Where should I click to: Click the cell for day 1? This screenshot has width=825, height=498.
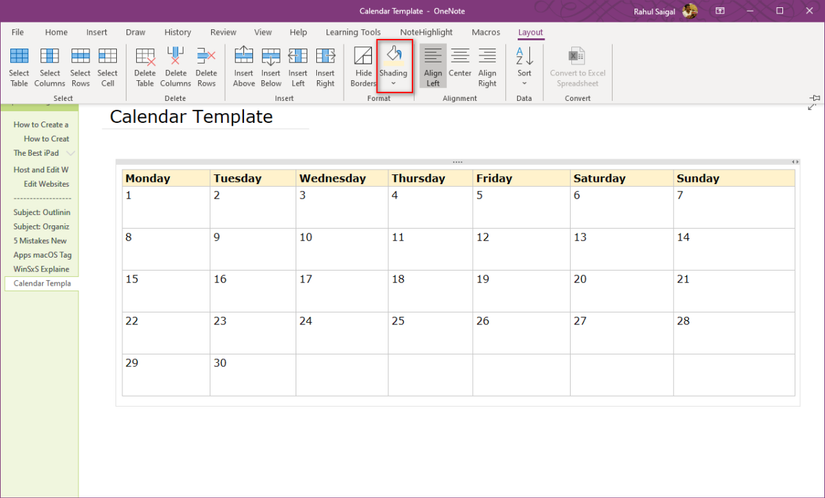(166, 207)
